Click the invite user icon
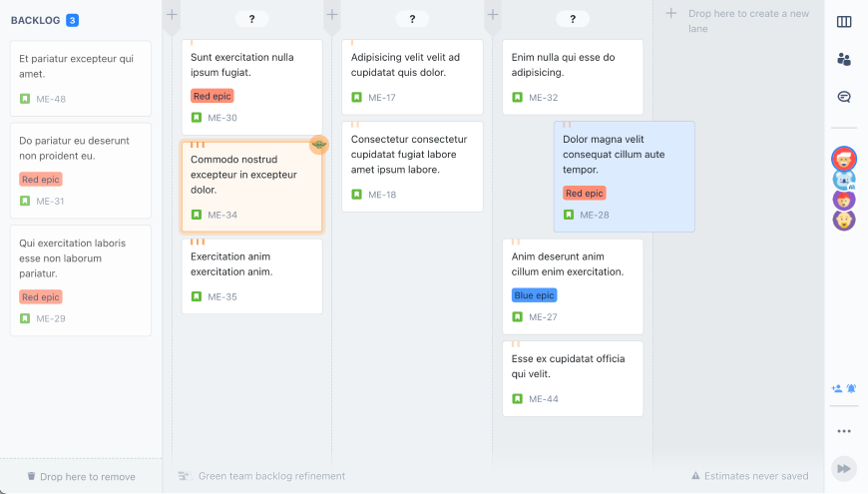868x494 pixels. [x=837, y=388]
